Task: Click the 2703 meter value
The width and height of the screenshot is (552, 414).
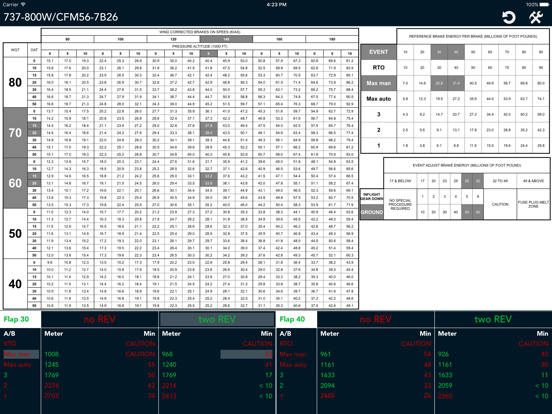Action: click(51, 396)
